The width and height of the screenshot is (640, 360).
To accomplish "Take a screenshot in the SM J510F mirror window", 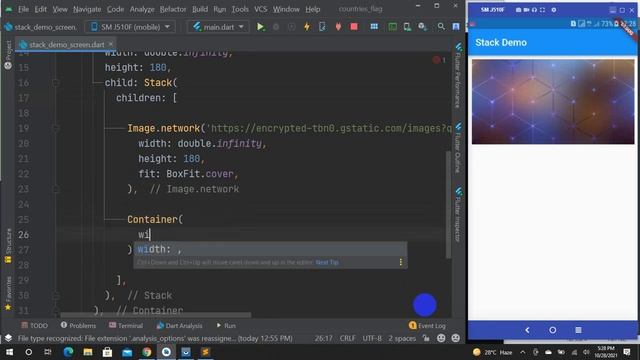I will tap(518, 10).
